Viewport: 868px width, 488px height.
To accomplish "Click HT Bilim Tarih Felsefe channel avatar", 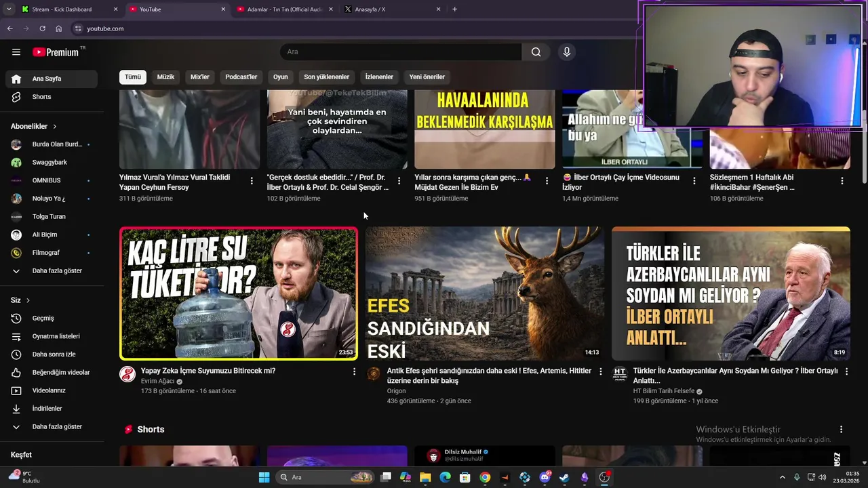I will pos(620,374).
